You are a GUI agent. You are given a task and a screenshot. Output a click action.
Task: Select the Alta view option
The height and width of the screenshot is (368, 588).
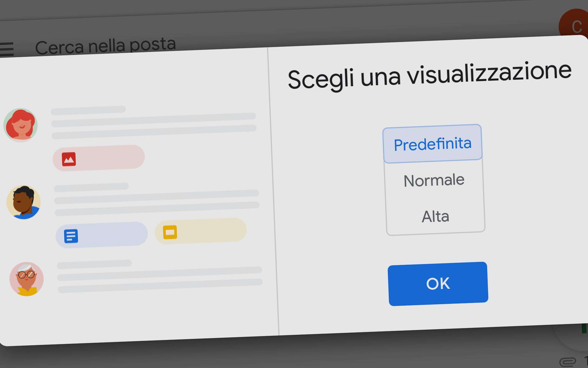(435, 216)
